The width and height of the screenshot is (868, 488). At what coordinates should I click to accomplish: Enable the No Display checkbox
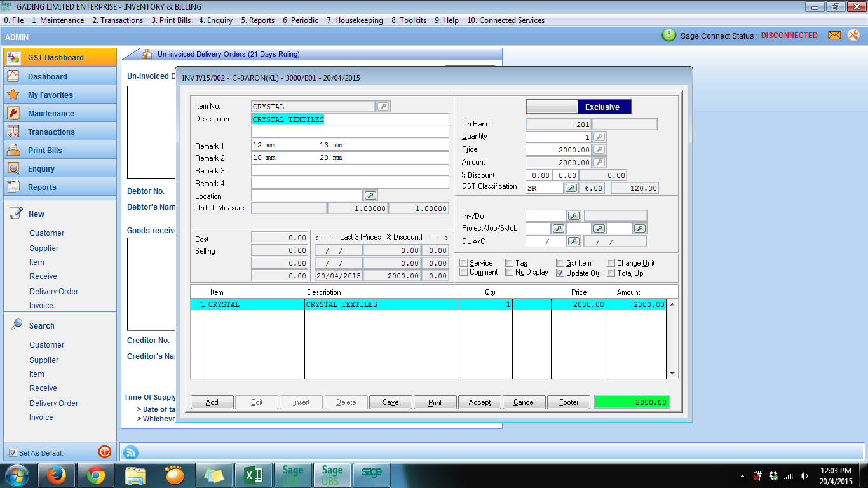pyautogui.click(x=510, y=273)
